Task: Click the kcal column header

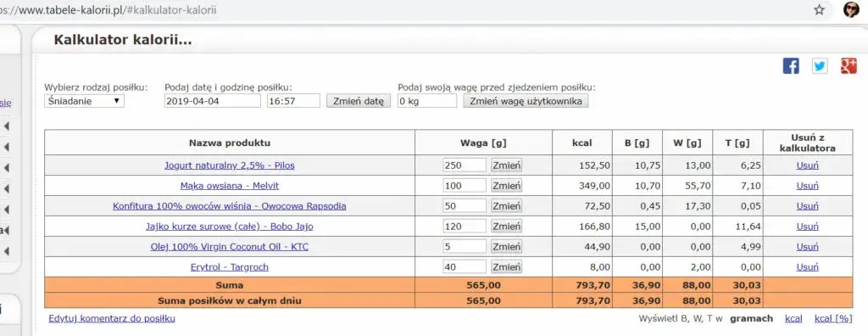Action: click(x=581, y=143)
